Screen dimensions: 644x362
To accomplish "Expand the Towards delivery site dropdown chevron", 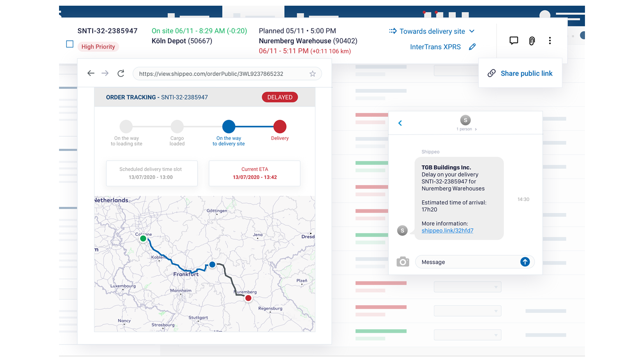I will click(x=472, y=31).
